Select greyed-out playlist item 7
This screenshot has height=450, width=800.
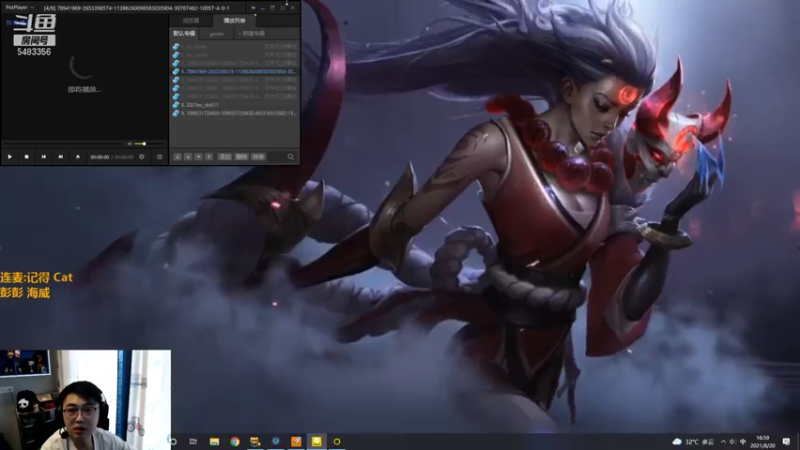click(x=235, y=96)
